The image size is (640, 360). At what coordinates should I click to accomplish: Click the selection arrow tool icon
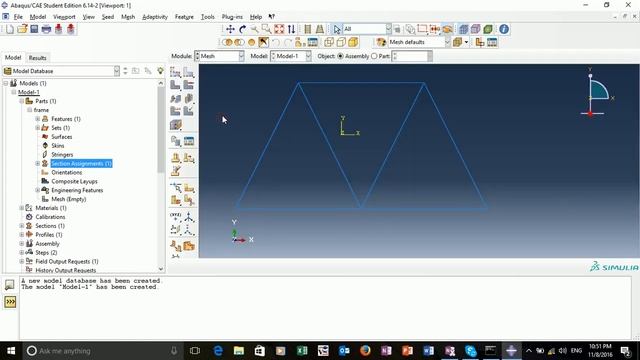click(x=337, y=29)
